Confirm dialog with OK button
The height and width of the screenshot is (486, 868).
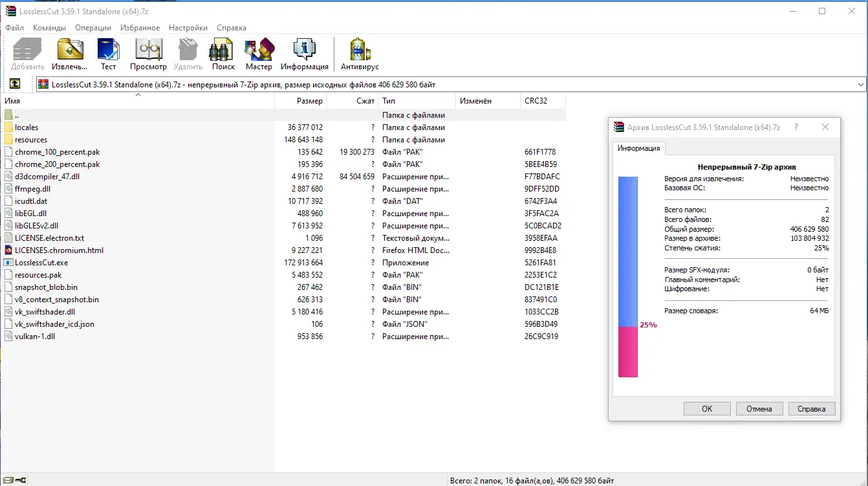(707, 409)
